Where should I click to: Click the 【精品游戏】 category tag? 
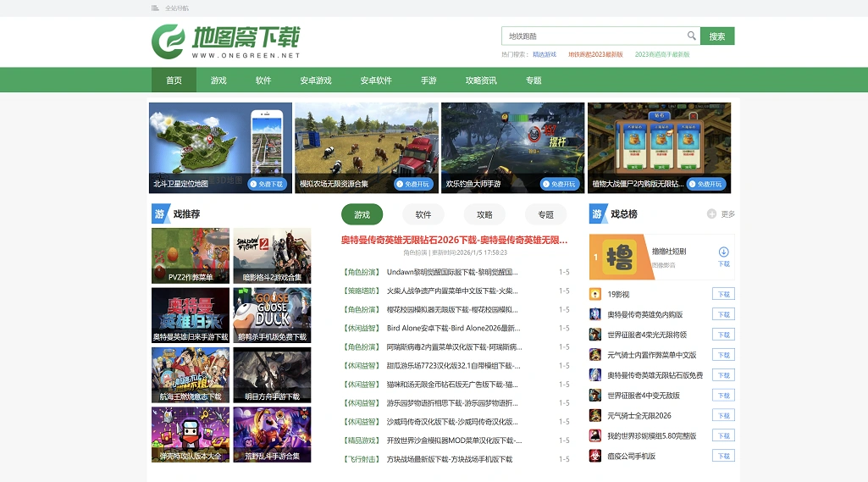click(x=362, y=440)
